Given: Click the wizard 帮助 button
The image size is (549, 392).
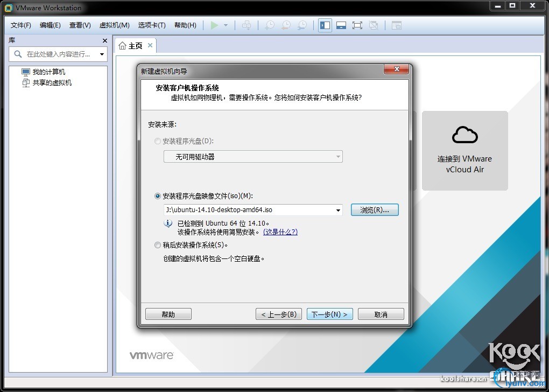Looking at the screenshot, I should coord(168,314).
